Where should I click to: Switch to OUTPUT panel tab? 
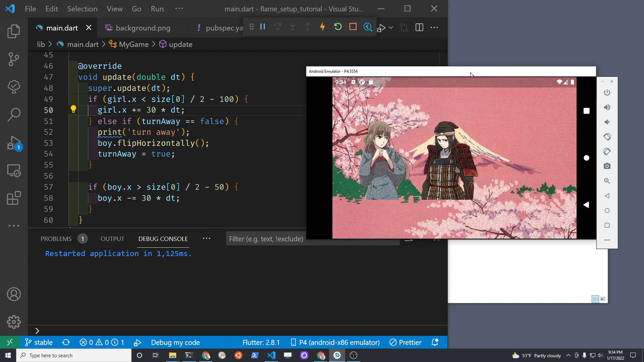click(112, 239)
